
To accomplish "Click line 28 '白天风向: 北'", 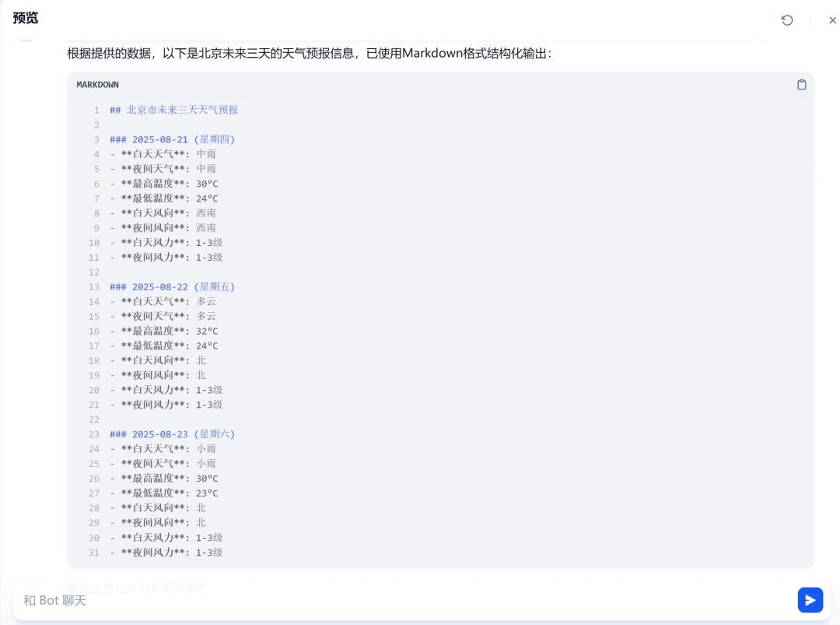I will pyautogui.click(x=158, y=508).
